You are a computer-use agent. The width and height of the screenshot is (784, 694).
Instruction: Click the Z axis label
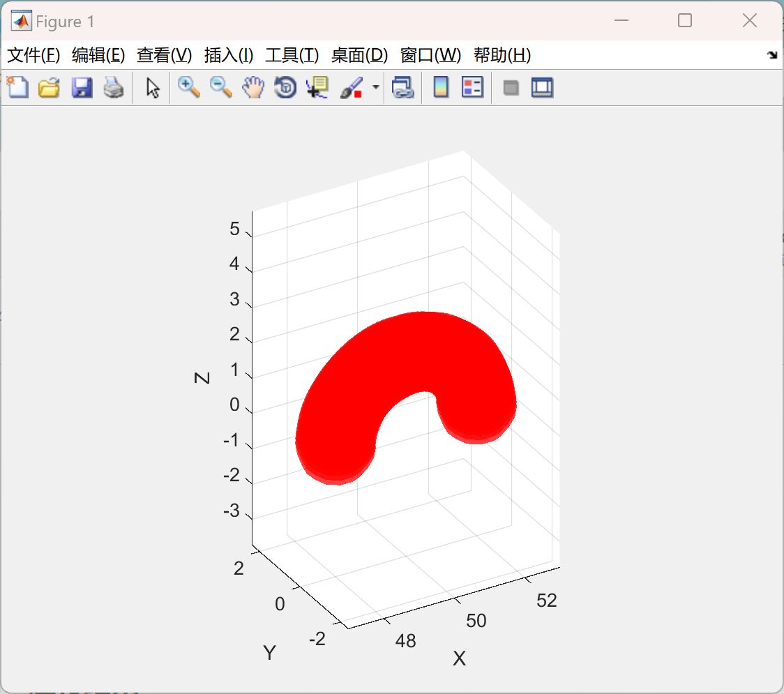(x=202, y=378)
